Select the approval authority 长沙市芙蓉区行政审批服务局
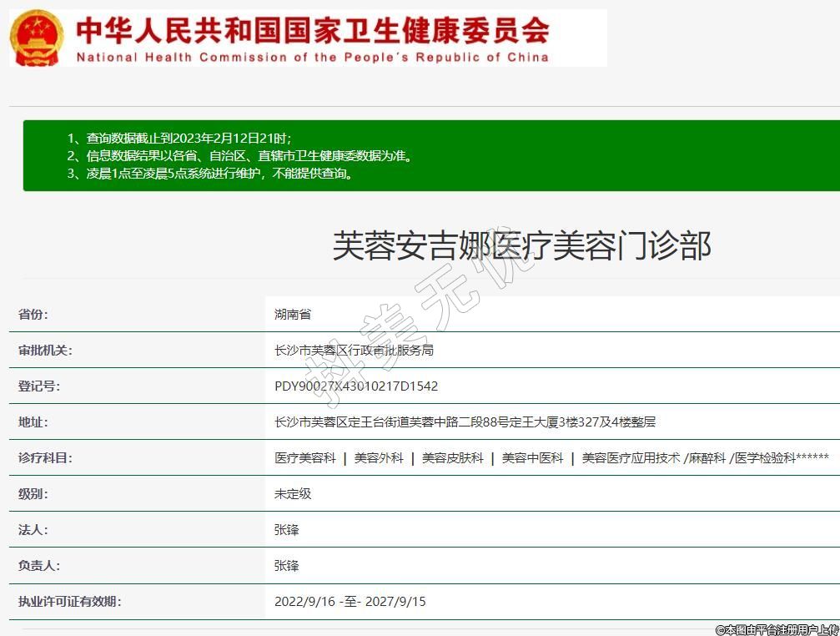Screen dimensions: 840x636 (x=354, y=351)
